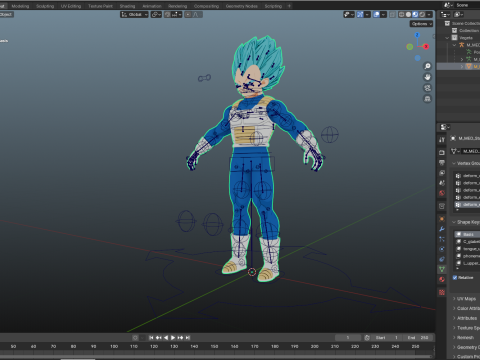Open the Render properties tab
The height and width of the screenshot is (360, 480).
click(x=442, y=152)
